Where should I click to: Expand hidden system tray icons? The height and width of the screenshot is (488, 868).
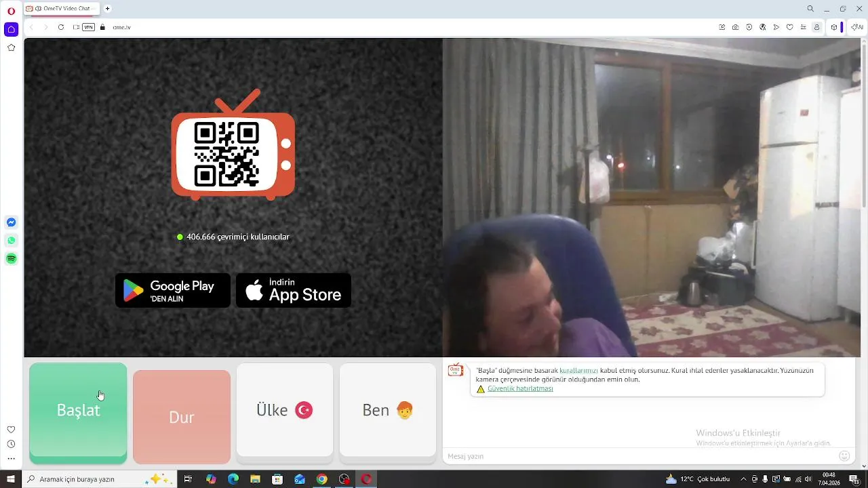(743, 479)
